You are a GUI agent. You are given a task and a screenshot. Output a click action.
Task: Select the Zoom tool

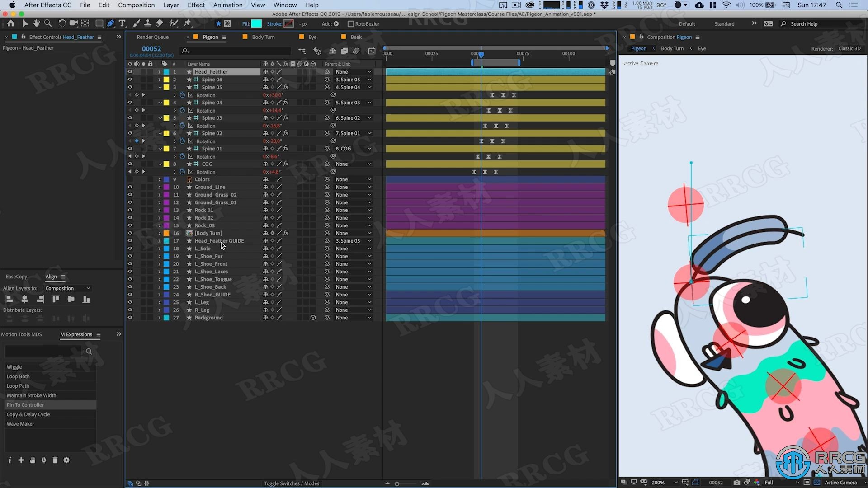47,23
